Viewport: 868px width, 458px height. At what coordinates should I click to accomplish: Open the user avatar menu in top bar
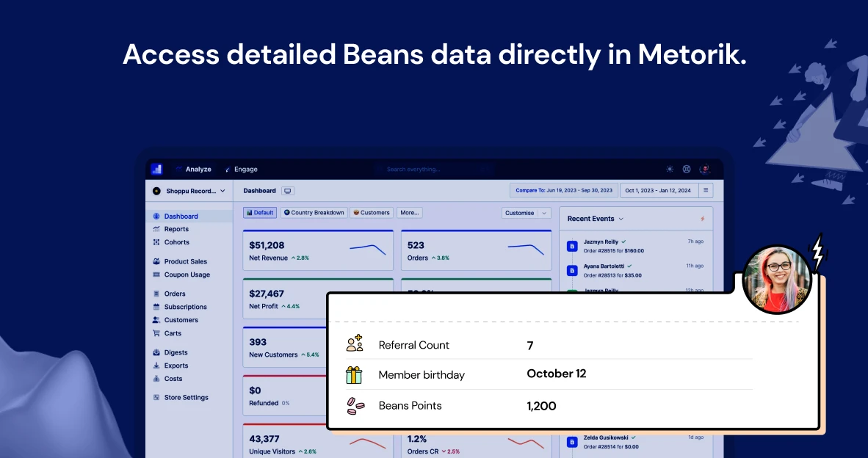[x=705, y=169]
